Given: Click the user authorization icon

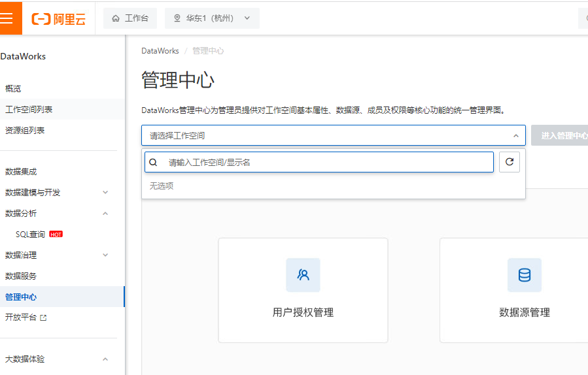Looking at the screenshot, I should click(x=303, y=275).
